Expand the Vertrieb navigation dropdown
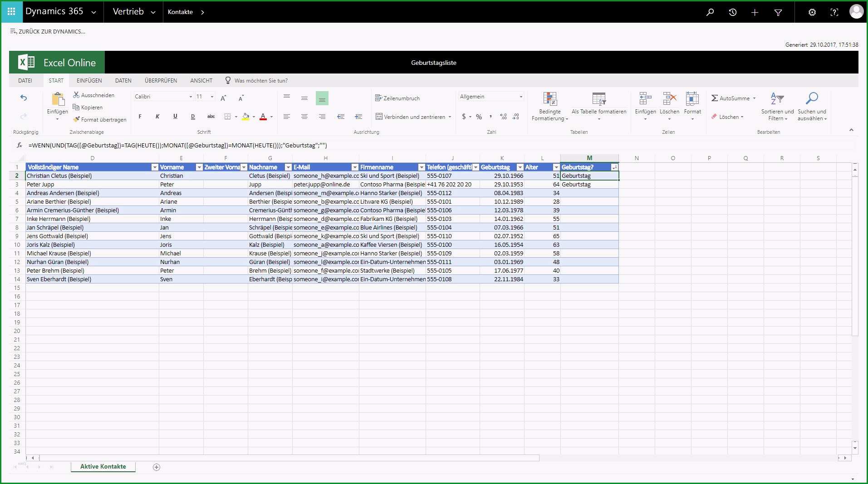Viewport: 868px width, 484px height. coord(153,12)
